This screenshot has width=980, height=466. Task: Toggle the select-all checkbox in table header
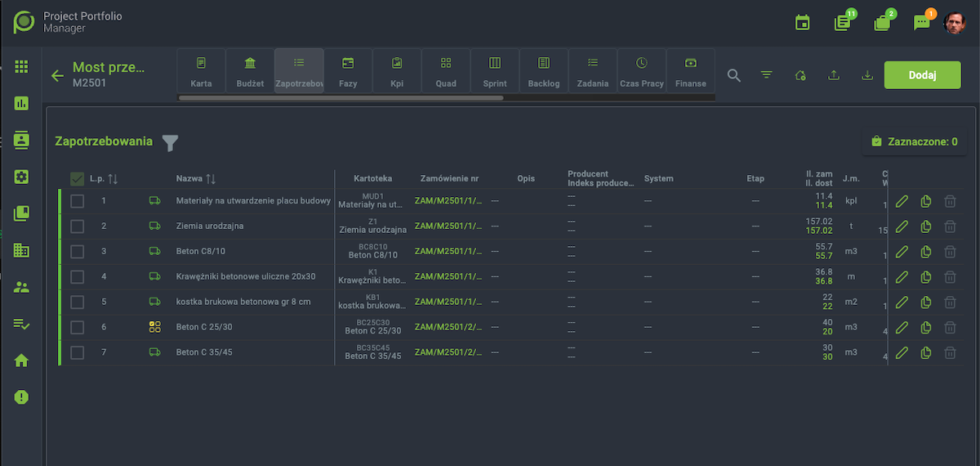tap(78, 179)
